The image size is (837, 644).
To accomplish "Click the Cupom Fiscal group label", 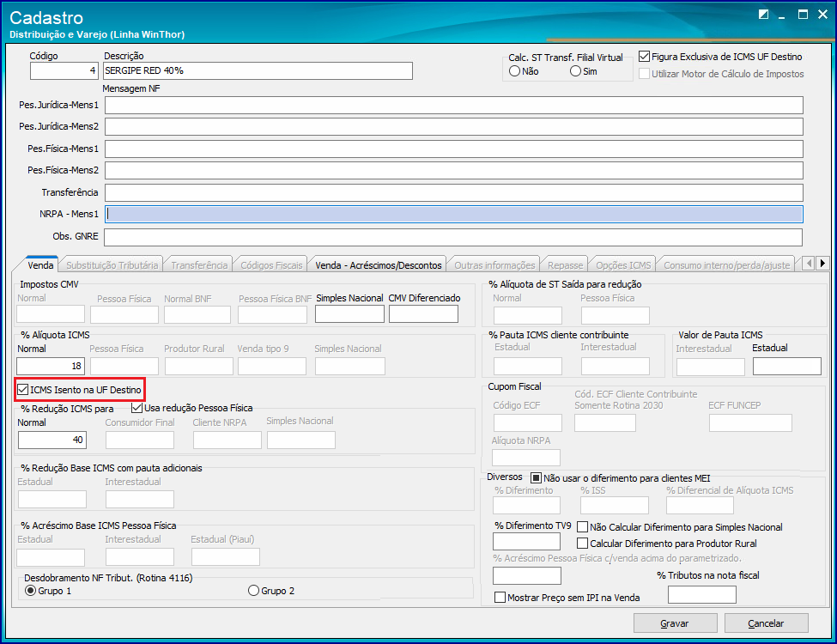I will coord(514,386).
